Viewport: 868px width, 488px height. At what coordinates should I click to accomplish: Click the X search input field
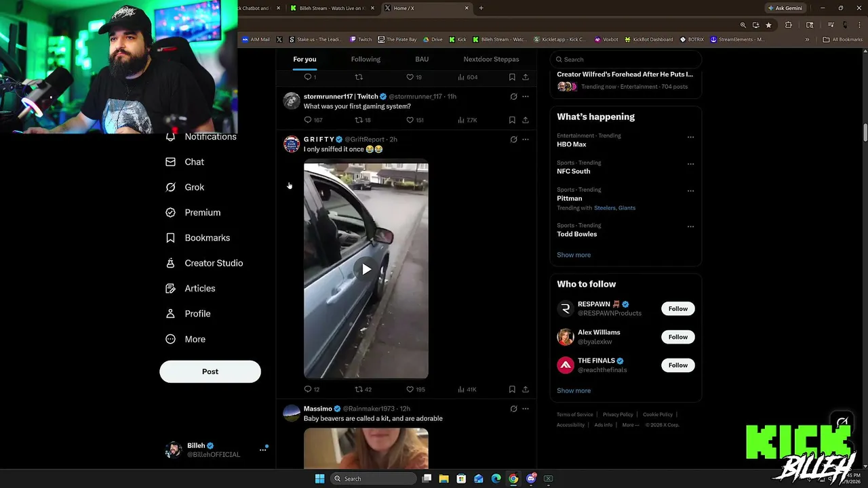[625, 59]
